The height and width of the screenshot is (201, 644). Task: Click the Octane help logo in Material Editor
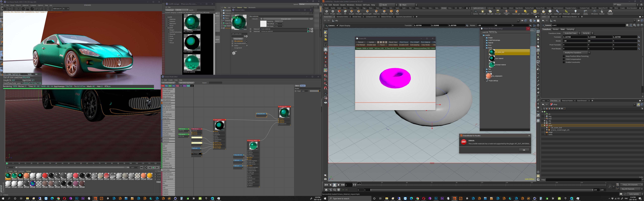point(234,53)
